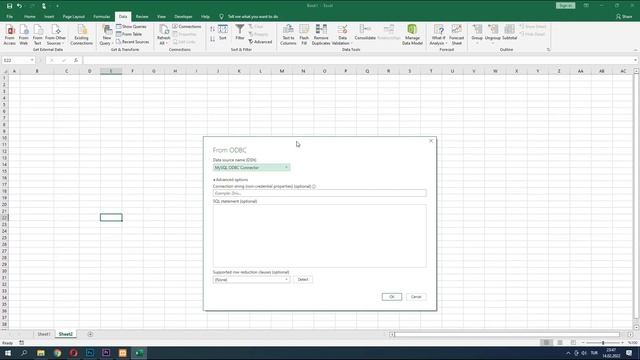Open the New Query dropdown
This screenshot has width=640, height=360.
click(x=106, y=34)
